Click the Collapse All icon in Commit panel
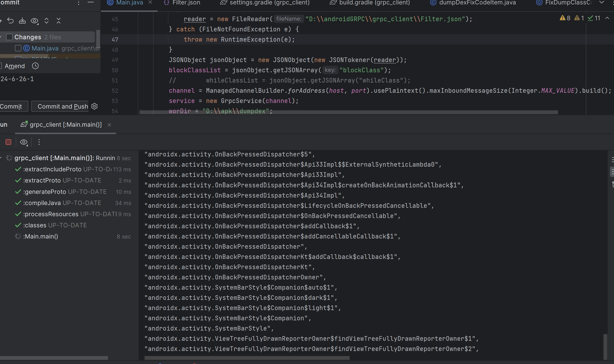614x364 pixels. (58, 21)
